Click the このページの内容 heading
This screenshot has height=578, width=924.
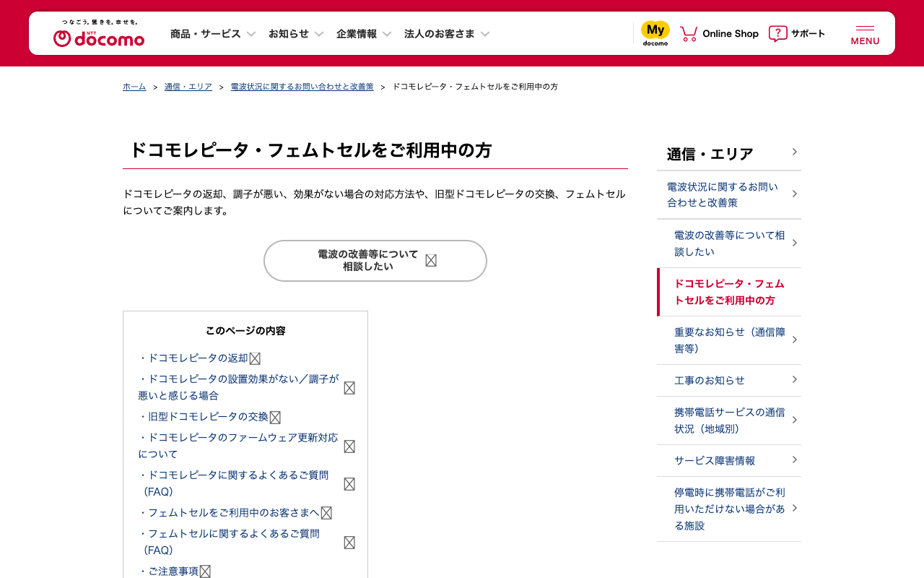coord(245,331)
